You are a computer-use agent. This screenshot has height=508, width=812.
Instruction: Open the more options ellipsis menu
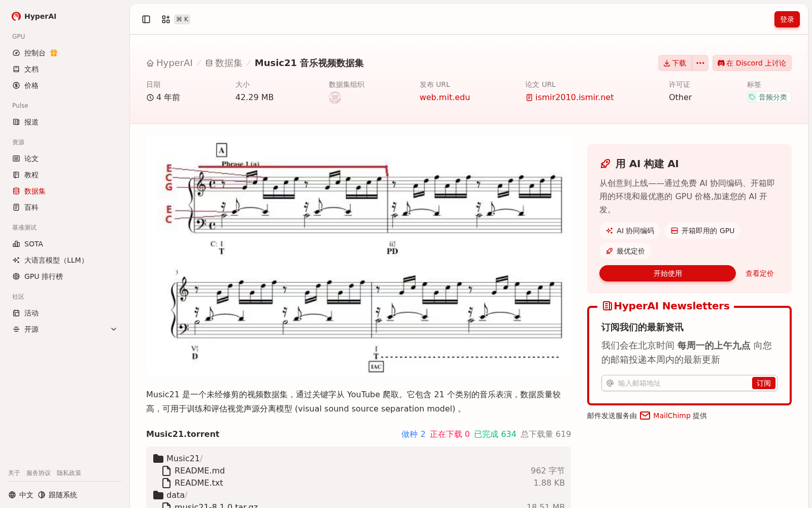point(700,63)
